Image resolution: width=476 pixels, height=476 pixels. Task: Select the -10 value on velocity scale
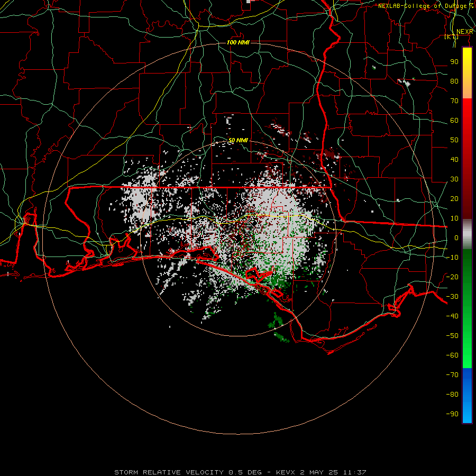[452, 258]
